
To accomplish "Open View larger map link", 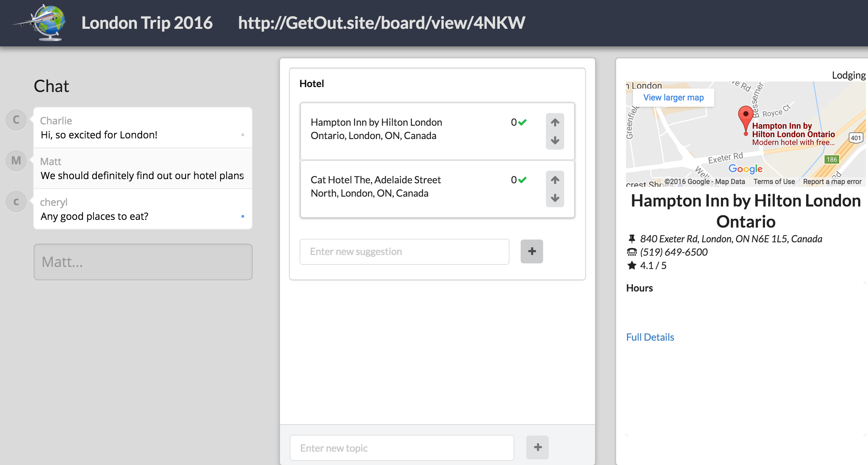I will click(x=673, y=98).
